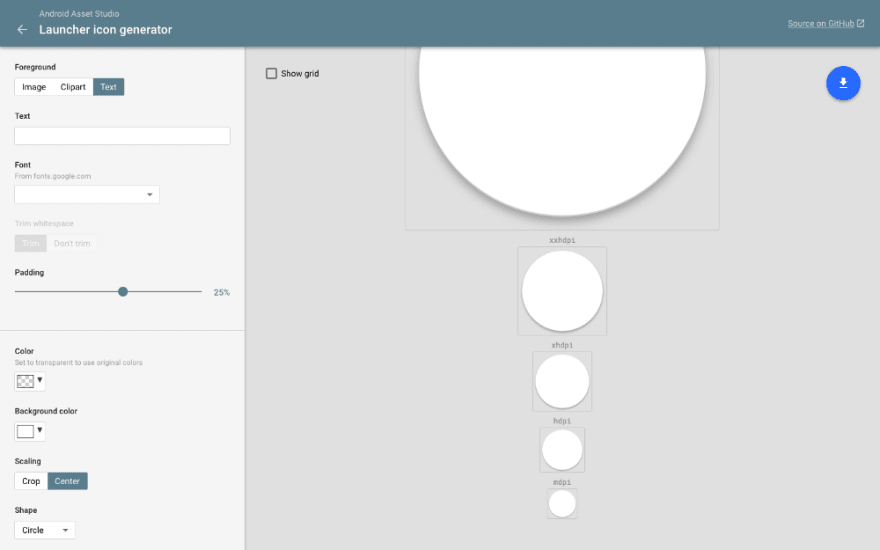The height and width of the screenshot is (550, 880).
Task: Select Clipart foreground type
Action: (x=73, y=87)
